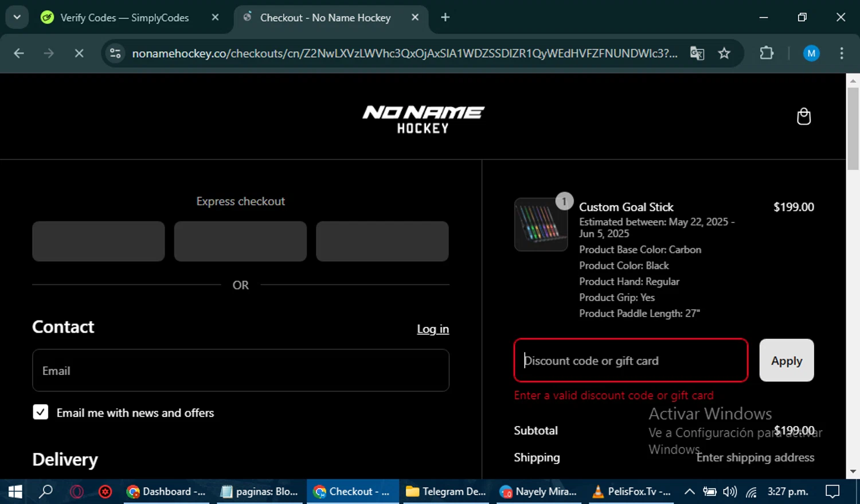Image resolution: width=860 pixels, height=504 pixels.
Task: Open the paginas Notepad taskbar window
Action: coord(260,491)
